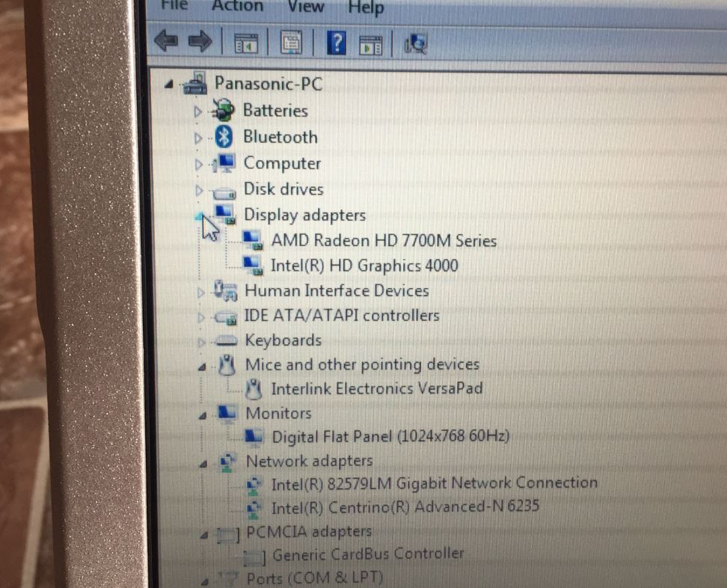Viewport: 727px width, 588px height.
Task: Click the Computer category icon
Action: pos(224,163)
